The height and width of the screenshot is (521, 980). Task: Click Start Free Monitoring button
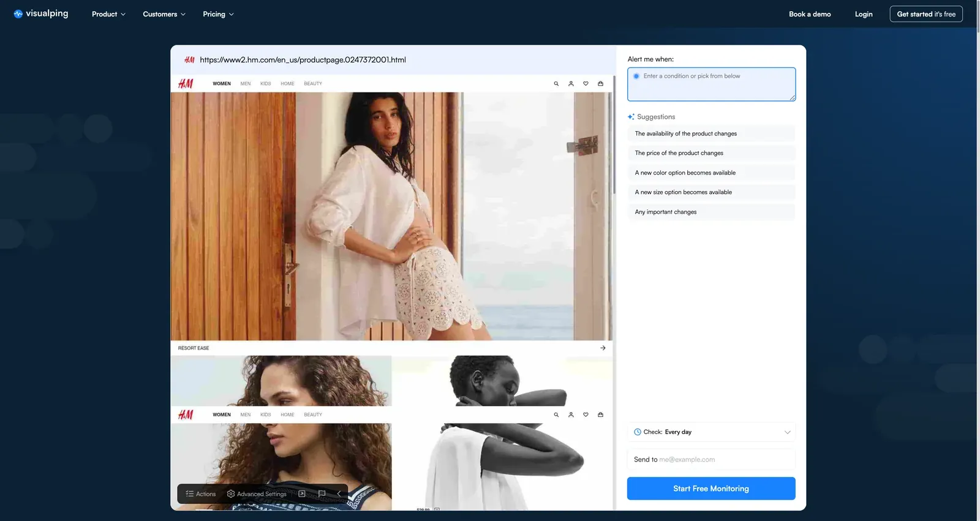pos(711,489)
